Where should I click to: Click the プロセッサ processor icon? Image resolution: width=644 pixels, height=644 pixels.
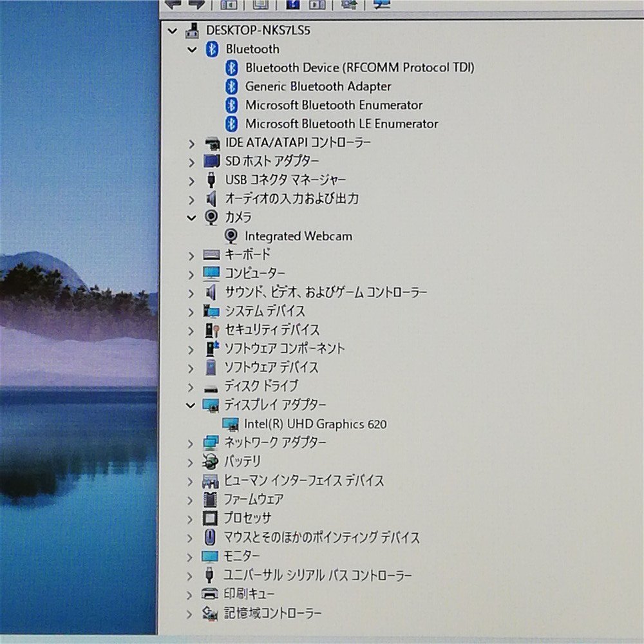[211, 518]
